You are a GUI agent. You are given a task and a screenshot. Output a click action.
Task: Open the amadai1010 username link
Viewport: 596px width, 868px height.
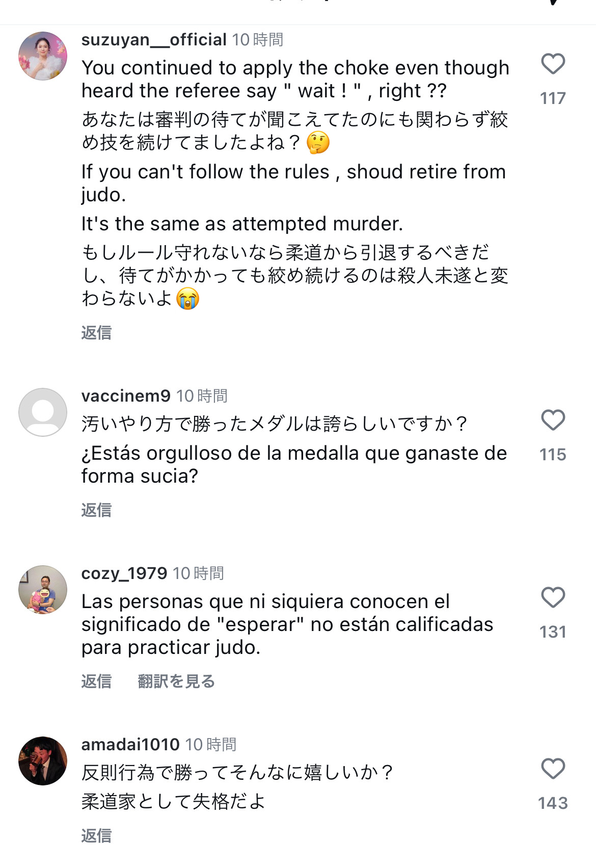point(130,745)
